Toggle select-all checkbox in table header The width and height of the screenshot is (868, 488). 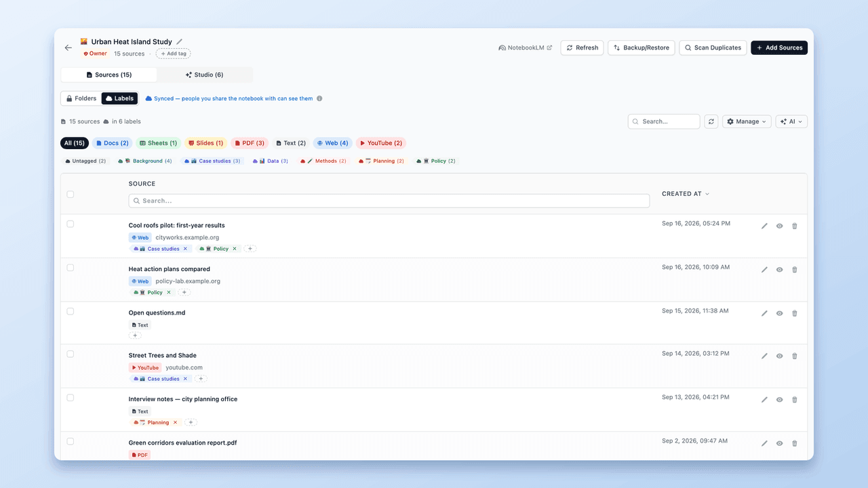[x=71, y=194]
